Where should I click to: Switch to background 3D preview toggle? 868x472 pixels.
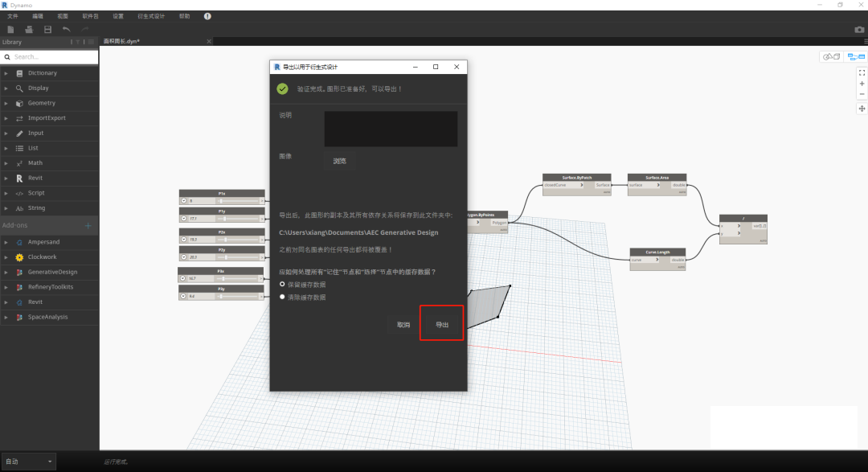[832, 56]
